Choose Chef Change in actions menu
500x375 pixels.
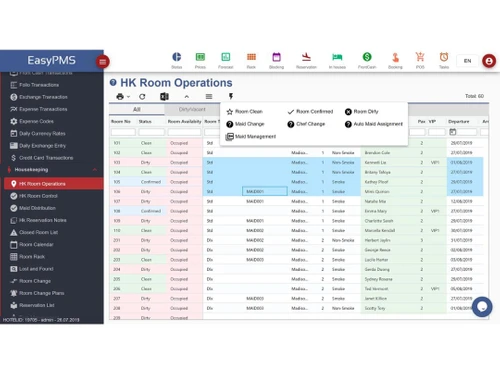point(306,124)
